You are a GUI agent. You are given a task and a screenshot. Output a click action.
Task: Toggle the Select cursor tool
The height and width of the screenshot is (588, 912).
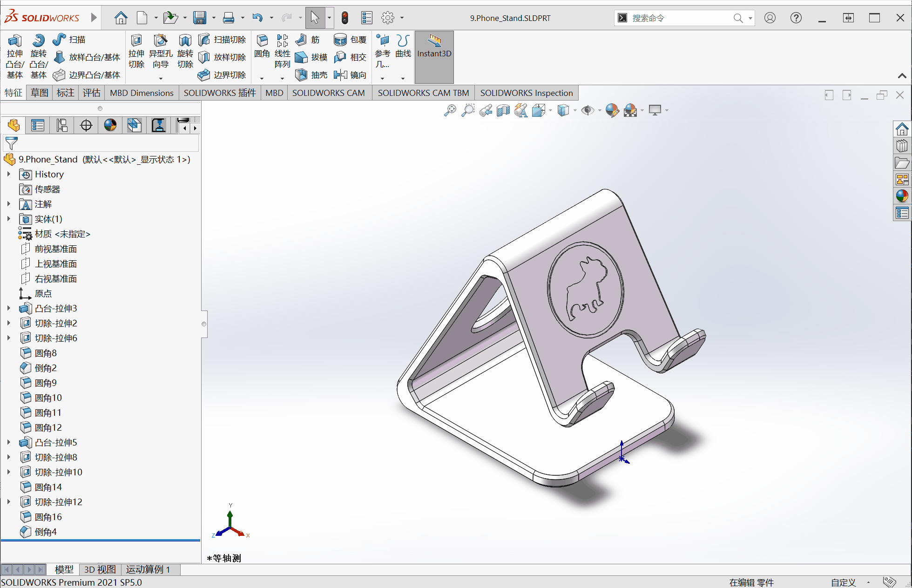point(315,18)
